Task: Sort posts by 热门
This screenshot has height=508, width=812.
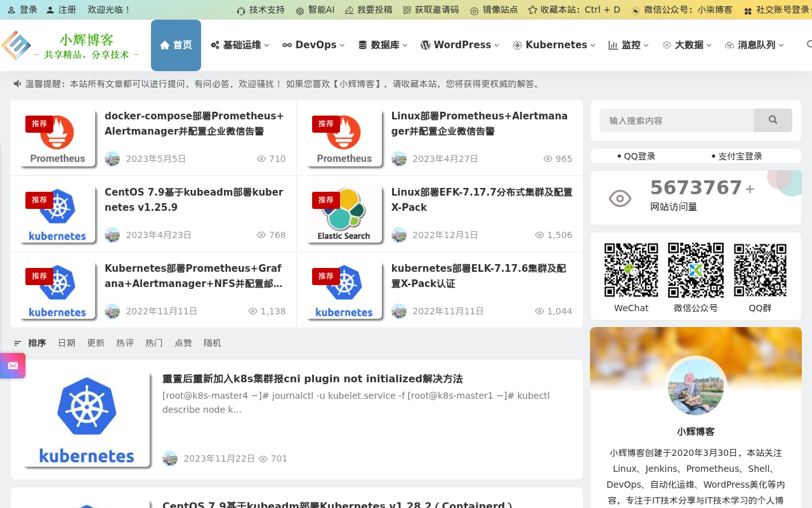Action: (x=154, y=343)
